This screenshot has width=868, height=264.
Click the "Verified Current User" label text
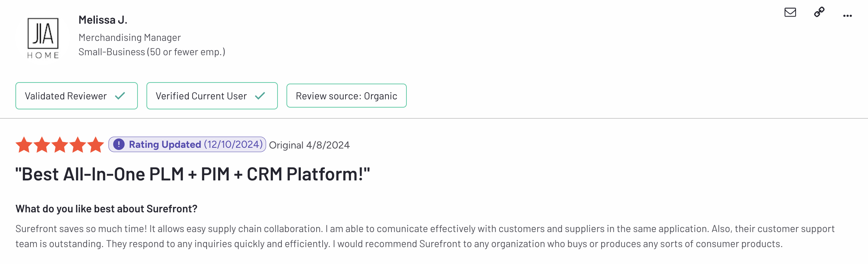tap(201, 96)
